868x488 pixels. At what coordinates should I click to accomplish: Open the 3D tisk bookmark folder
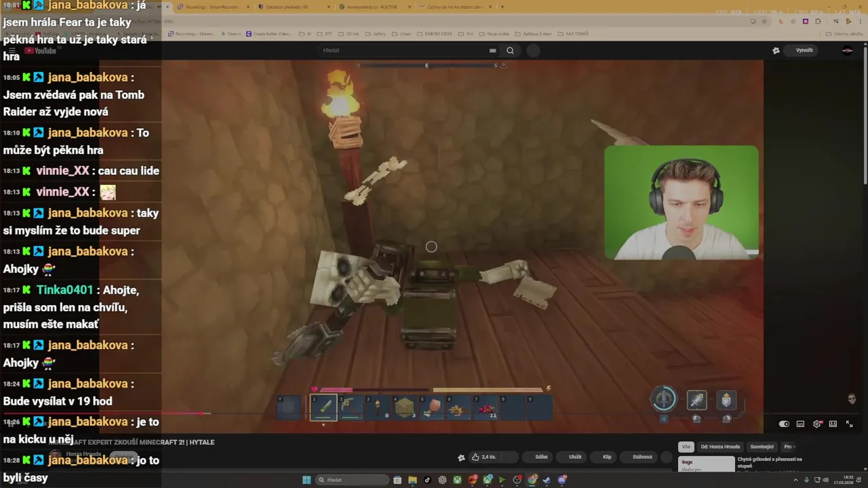pos(350,34)
